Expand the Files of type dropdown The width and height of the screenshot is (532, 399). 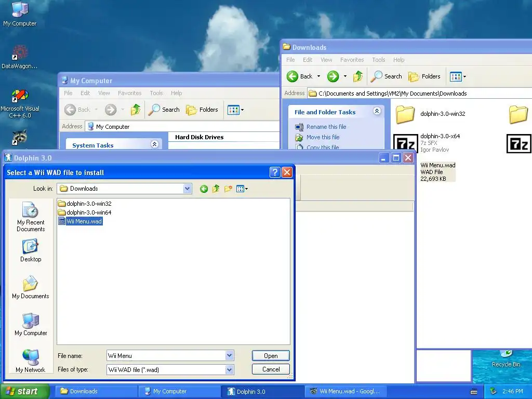[x=229, y=369]
